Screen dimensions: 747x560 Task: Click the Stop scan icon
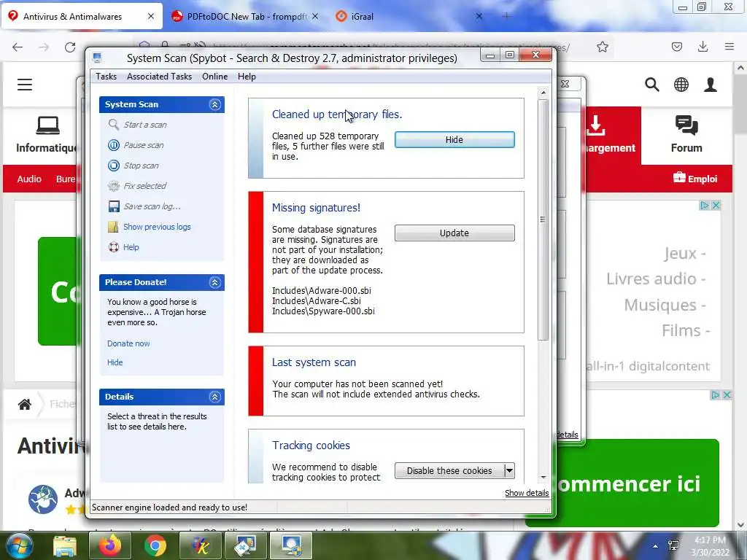point(113,166)
